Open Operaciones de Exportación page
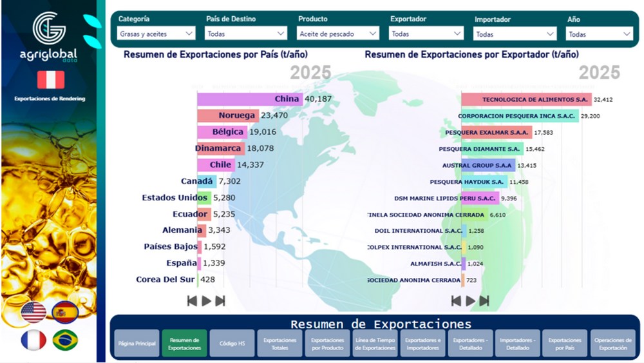Image resolution: width=644 pixels, height=363 pixels. pyautogui.click(x=612, y=344)
